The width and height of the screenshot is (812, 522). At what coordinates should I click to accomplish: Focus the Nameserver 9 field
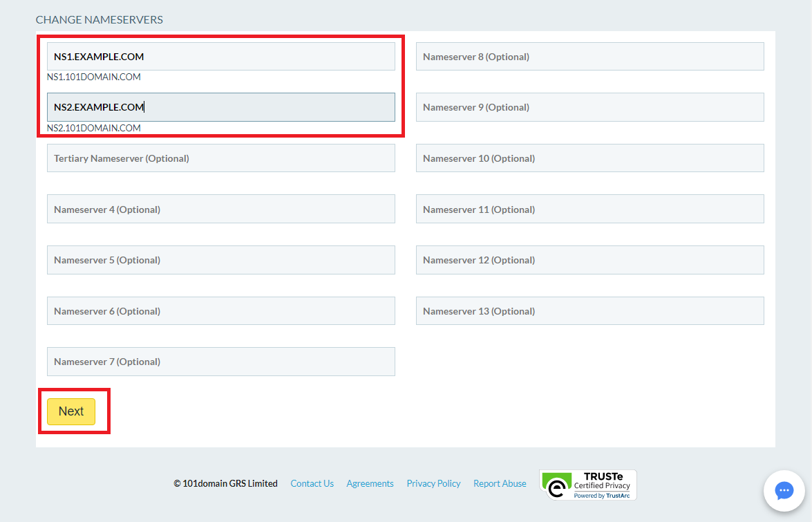pos(589,107)
